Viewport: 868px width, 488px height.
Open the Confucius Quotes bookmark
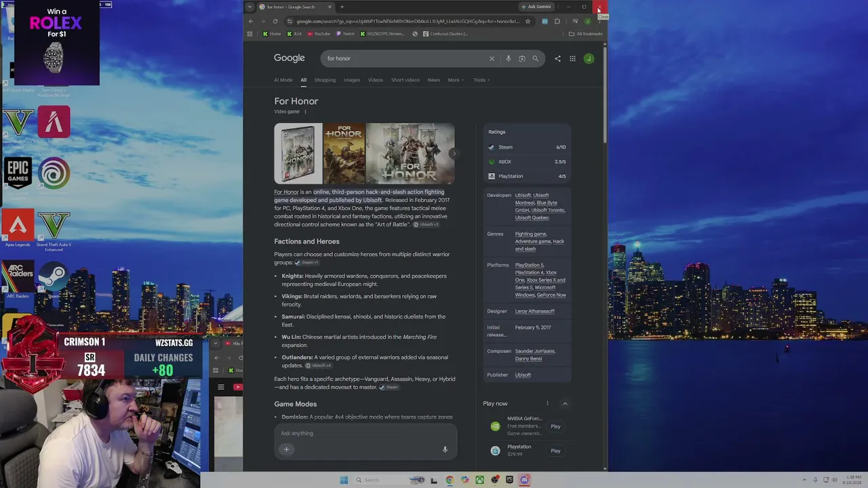pos(445,34)
